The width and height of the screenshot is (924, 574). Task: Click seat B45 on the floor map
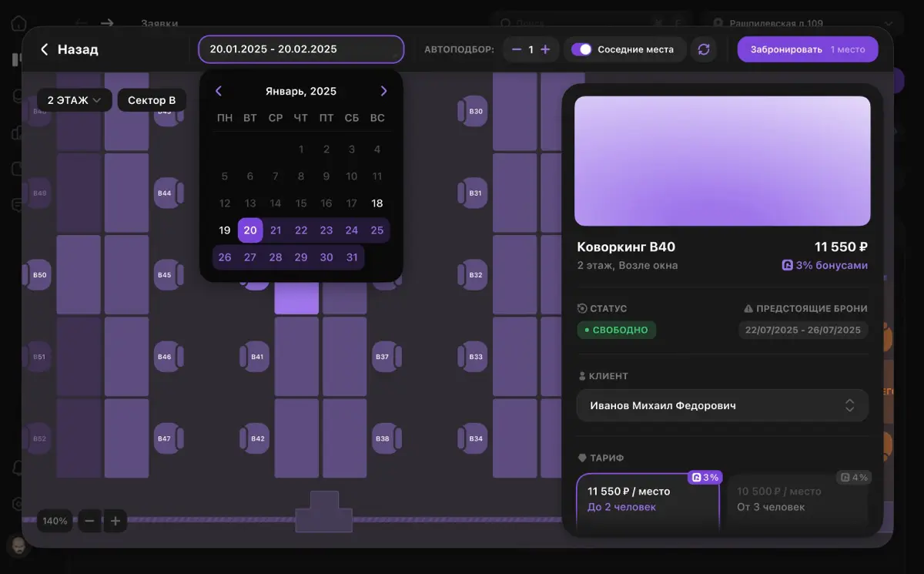click(x=167, y=275)
